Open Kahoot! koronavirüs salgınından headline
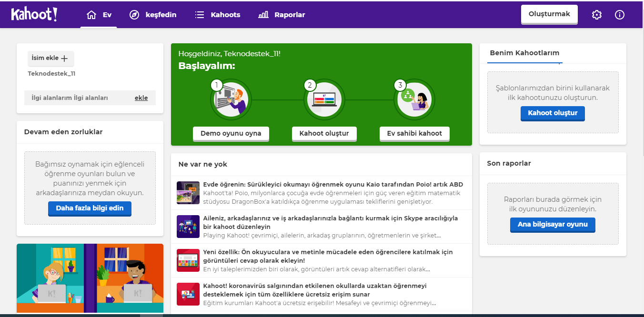 pos(315,290)
